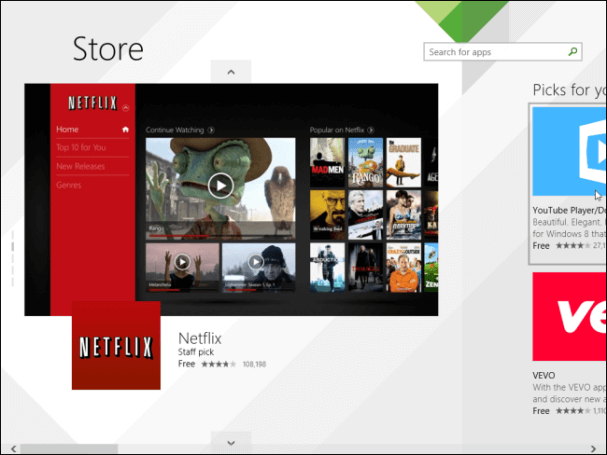Screen dimensions: 607x455
Task: Open the red VEVO app tile
Action: tap(569, 316)
